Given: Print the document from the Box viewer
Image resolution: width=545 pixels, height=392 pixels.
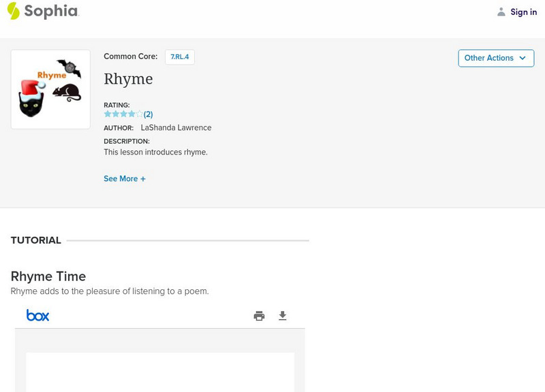Looking at the screenshot, I should coord(259,316).
